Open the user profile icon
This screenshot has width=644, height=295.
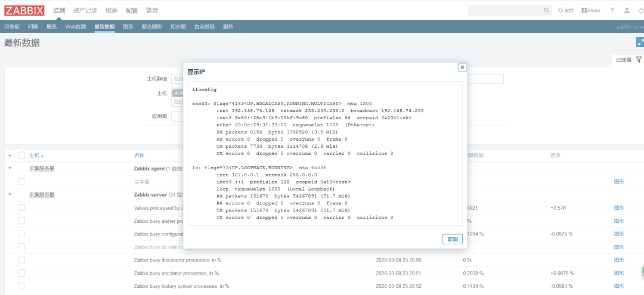627,11
